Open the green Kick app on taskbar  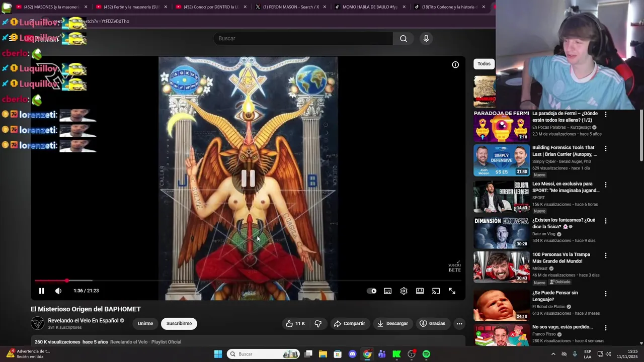396,354
